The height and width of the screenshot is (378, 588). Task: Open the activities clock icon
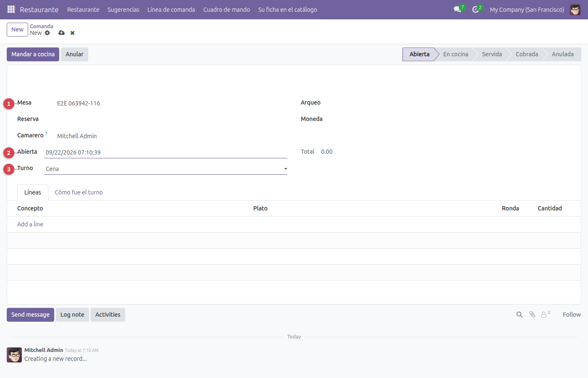click(475, 9)
